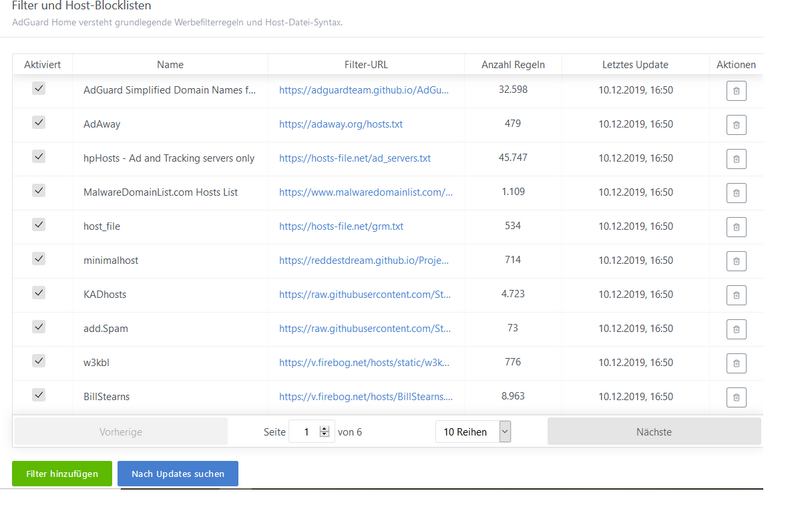The height and width of the screenshot is (508, 800).
Task: Open the adaway.org hosts.txt link
Action: point(340,125)
